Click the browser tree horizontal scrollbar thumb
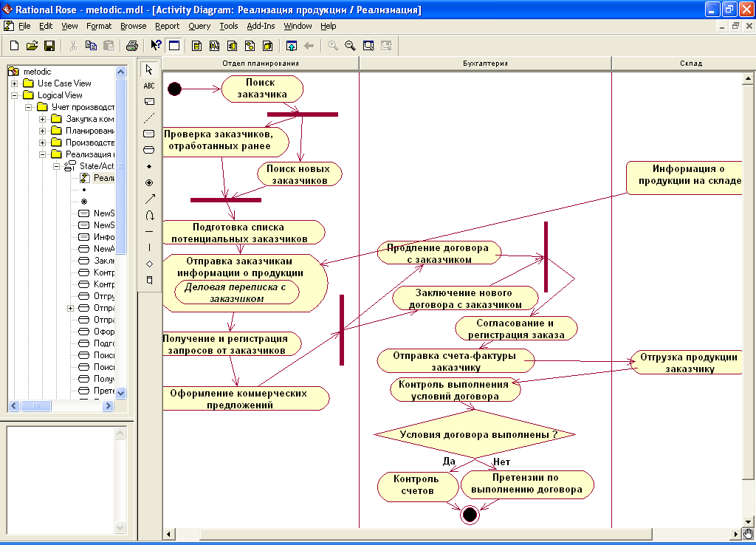The height and width of the screenshot is (545, 756). tap(36, 406)
